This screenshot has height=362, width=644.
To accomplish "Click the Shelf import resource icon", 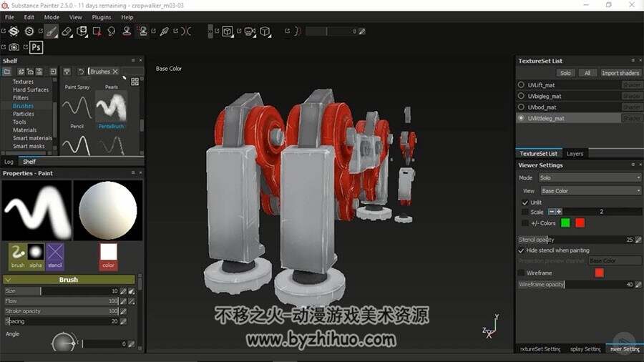I will pos(54,72).
